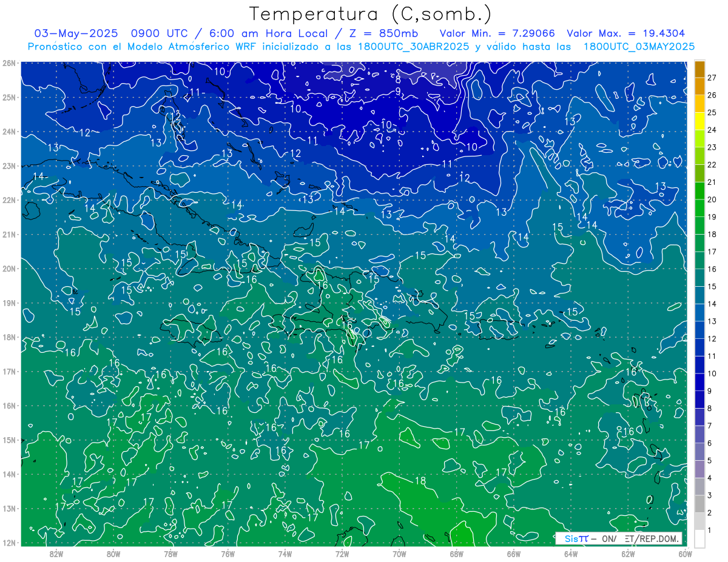
Task: Click the color scale label "1"
Action: pyautogui.click(x=710, y=530)
